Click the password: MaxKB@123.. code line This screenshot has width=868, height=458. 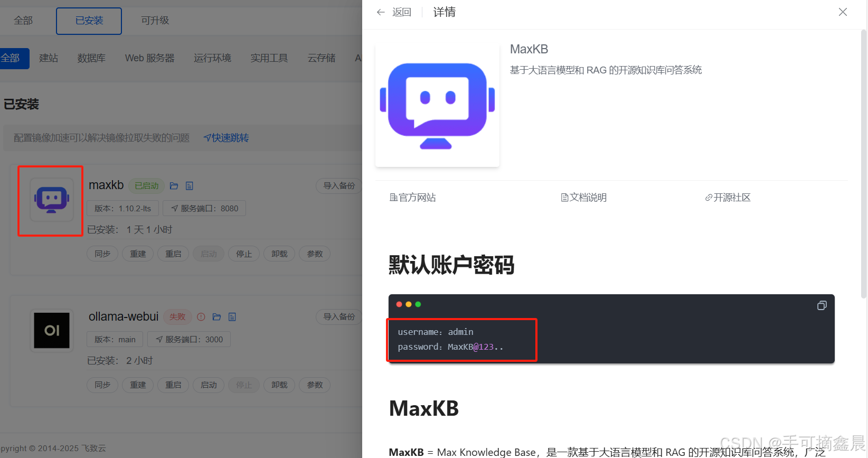[450, 347]
